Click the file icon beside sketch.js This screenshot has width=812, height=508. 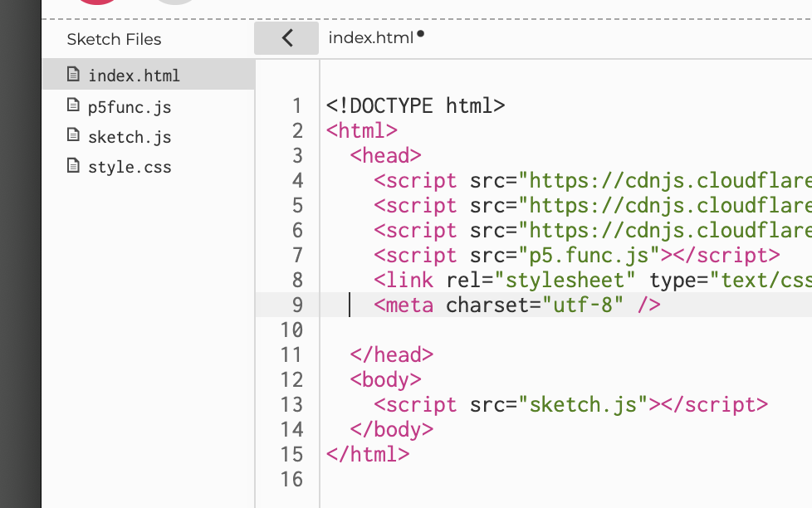point(74,135)
